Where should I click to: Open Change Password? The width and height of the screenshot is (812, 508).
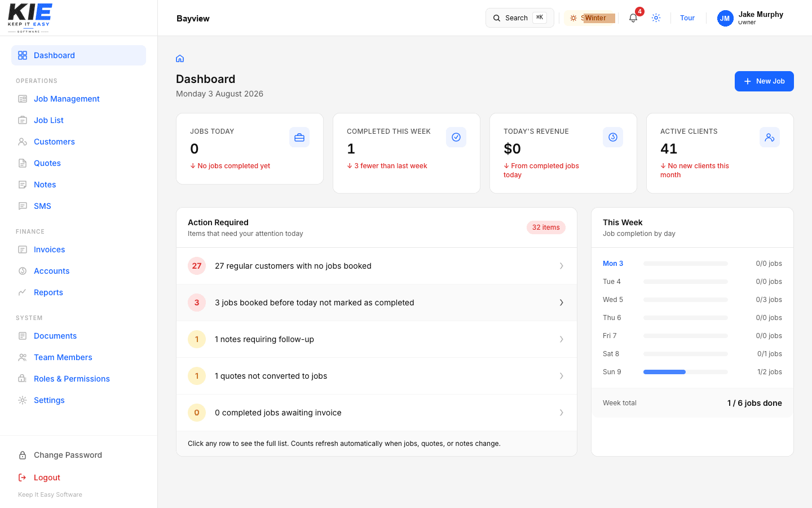point(68,455)
